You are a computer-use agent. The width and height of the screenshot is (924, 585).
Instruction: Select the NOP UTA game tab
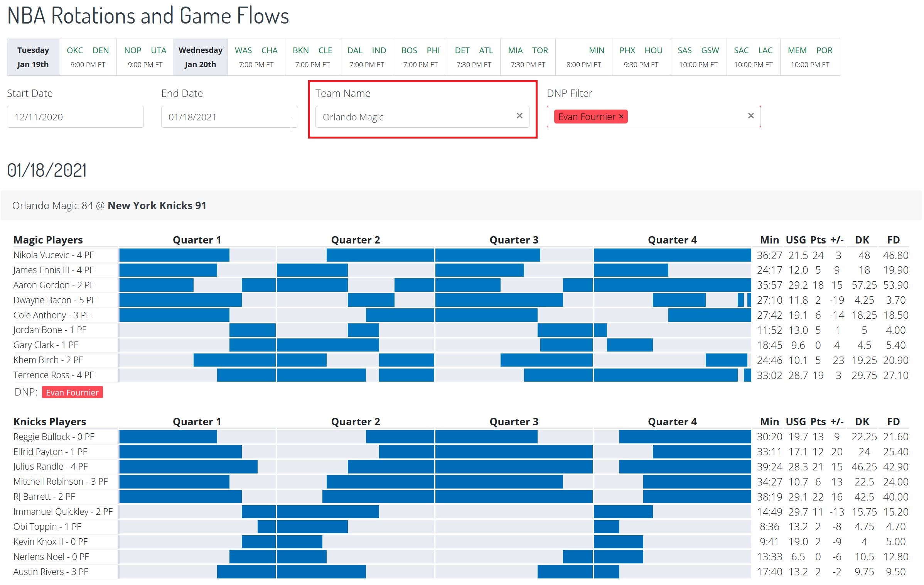[145, 57]
